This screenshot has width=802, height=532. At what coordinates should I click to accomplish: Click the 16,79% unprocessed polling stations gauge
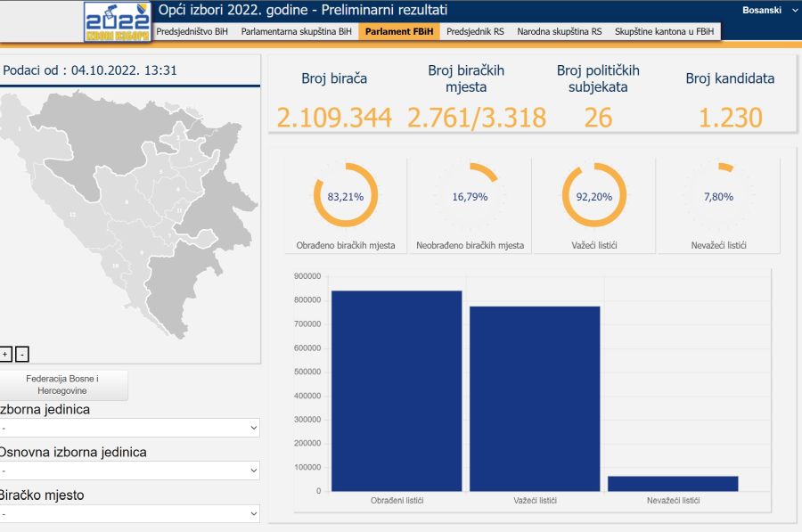tap(470, 196)
